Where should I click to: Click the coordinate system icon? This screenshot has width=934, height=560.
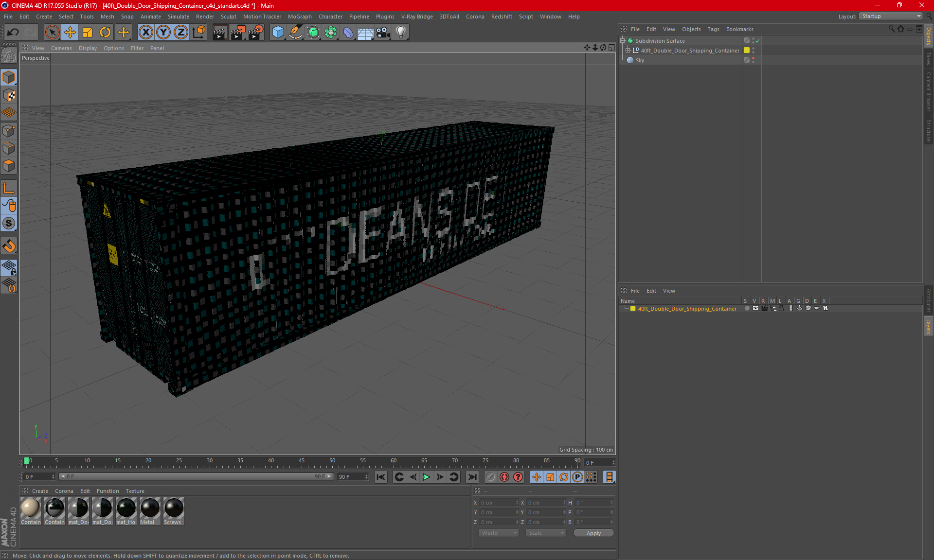click(198, 32)
